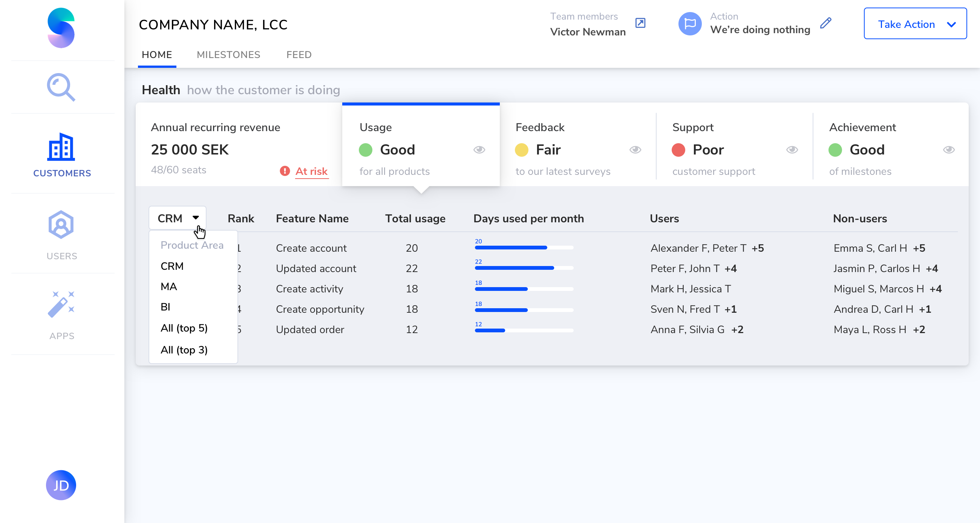Image resolution: width=980 pixels, height=523 pixels.
Task: Click the JD user avatar
Action: pyautogui.click(x=61, y=485)
